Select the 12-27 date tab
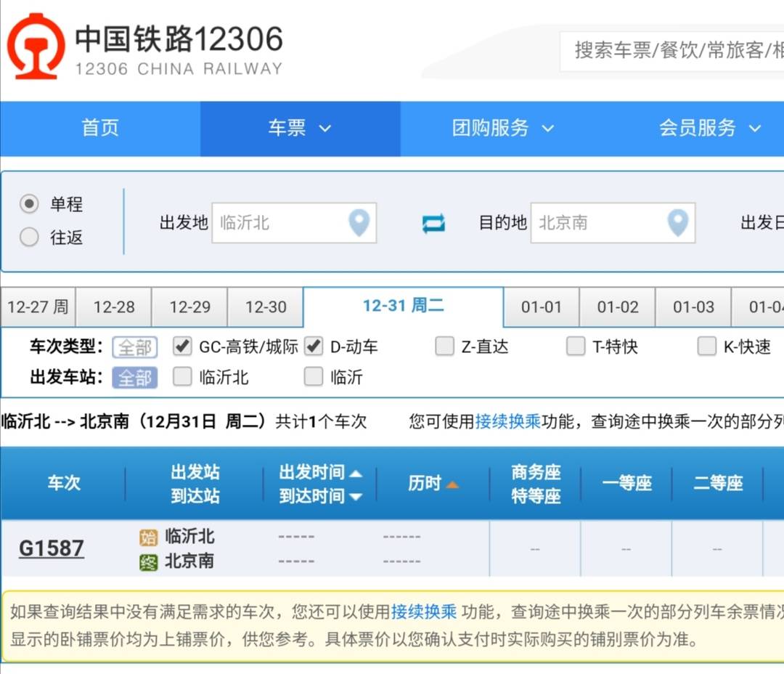Image resolution: width=784 pixels, height=674 pixels. tap(38, 306)
